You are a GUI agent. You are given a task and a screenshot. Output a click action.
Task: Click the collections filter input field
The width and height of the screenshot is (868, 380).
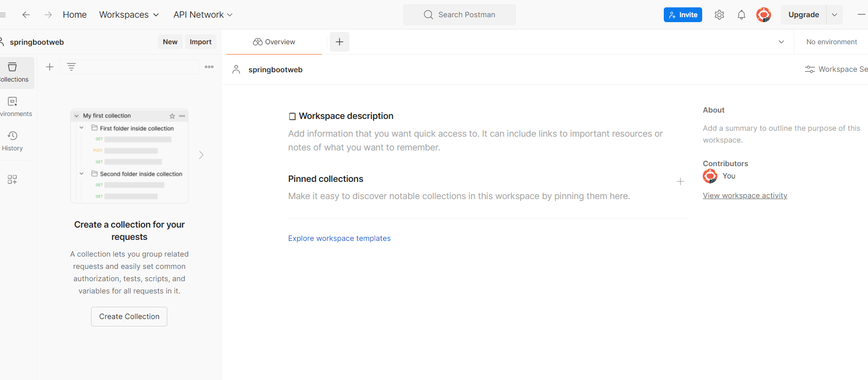pos(129,67)
